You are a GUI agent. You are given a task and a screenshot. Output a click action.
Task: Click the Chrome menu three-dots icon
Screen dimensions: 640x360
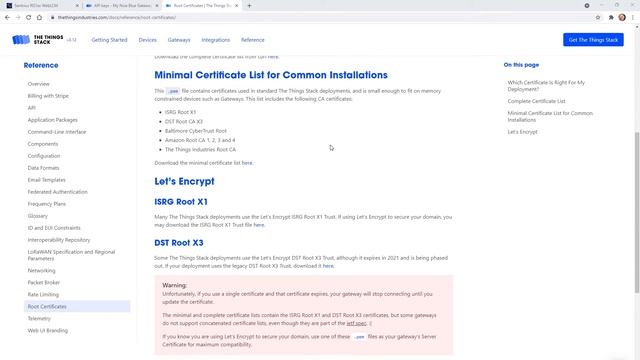[633, 18]
